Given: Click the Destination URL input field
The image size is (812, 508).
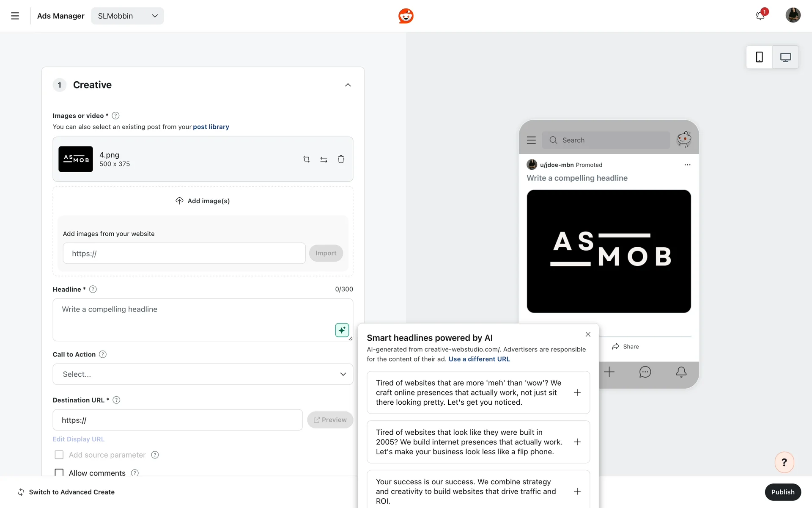Looking at the screenshot, I should point(178,420).
